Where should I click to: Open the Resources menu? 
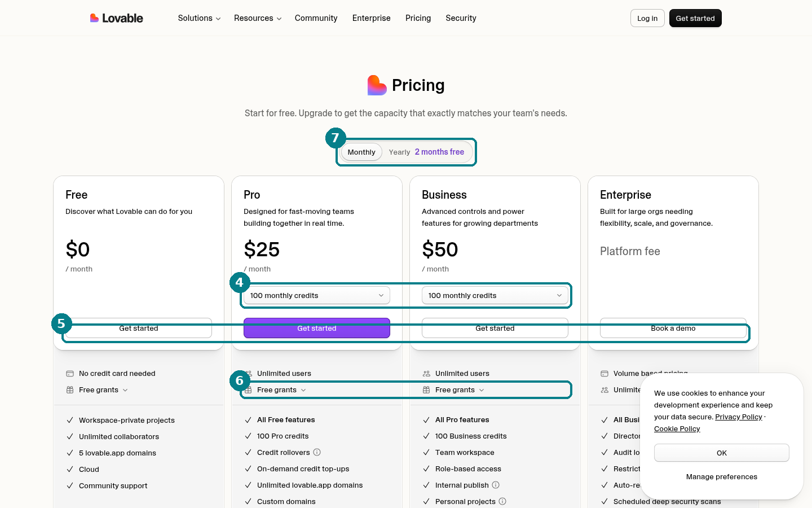[258, 18]
